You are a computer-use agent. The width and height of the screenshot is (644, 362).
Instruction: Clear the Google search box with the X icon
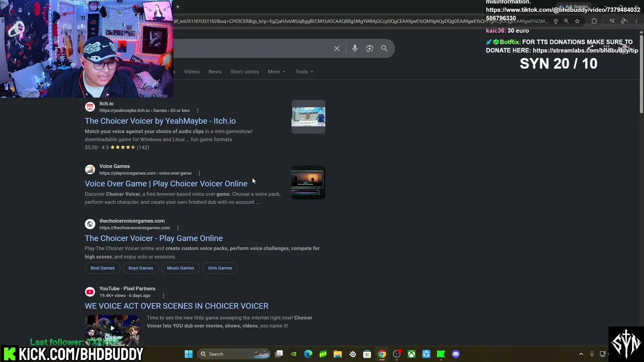(337, 48)
